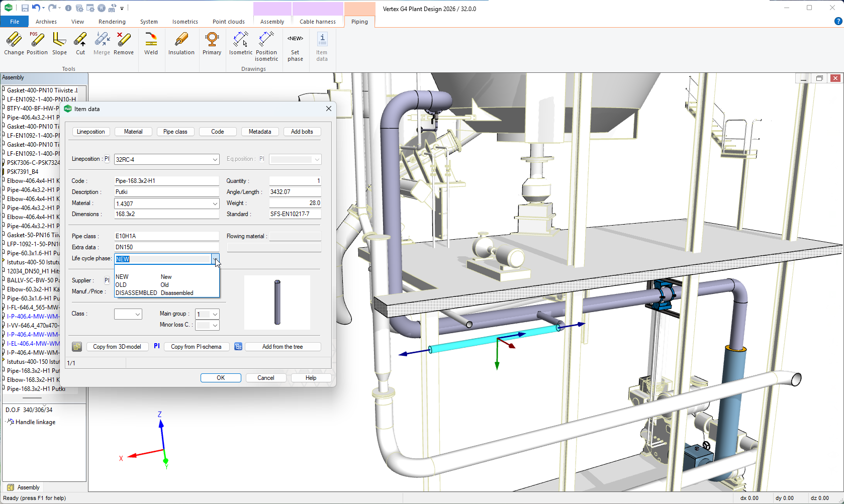Click the Copy from 3D-model button

(117, 347)
